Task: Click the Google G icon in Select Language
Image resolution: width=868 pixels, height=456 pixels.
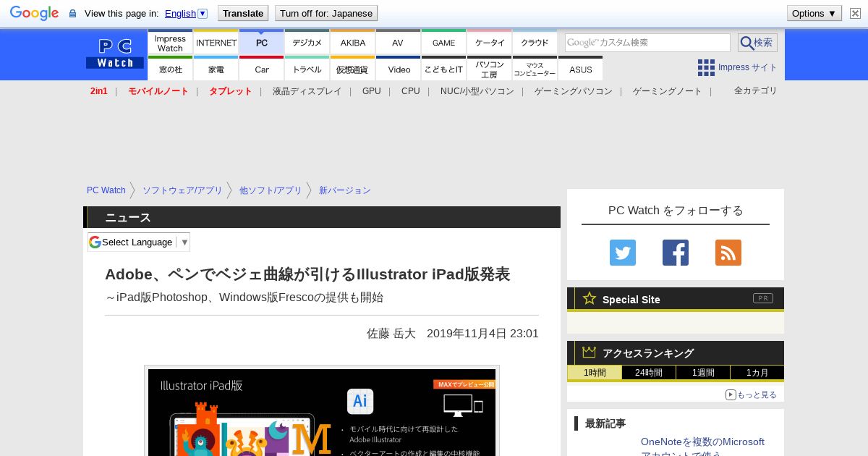Action: 95,242
